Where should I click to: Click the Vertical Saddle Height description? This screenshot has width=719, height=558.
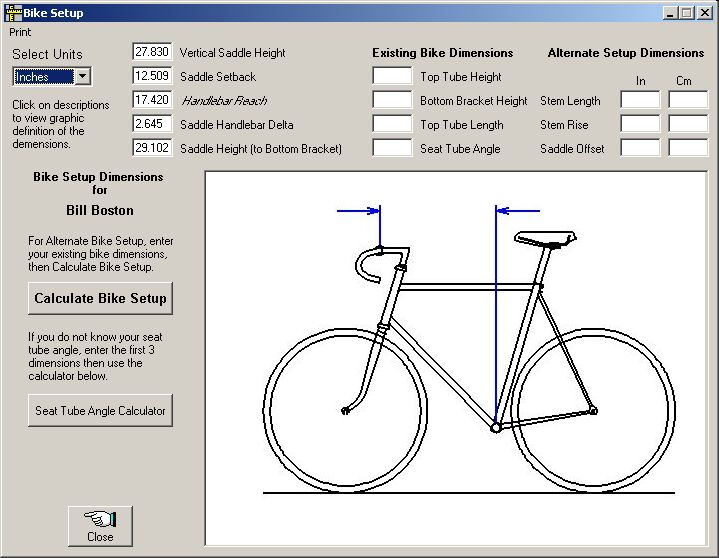[232, 53]
